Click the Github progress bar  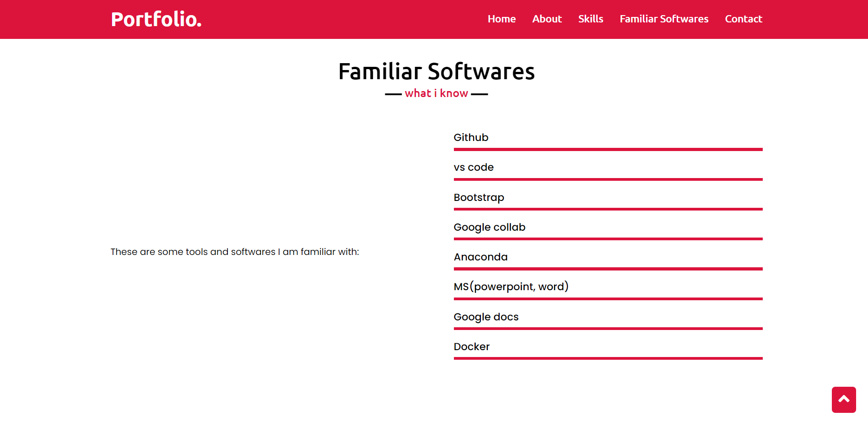pyautogui.click(x=608, y=150)
